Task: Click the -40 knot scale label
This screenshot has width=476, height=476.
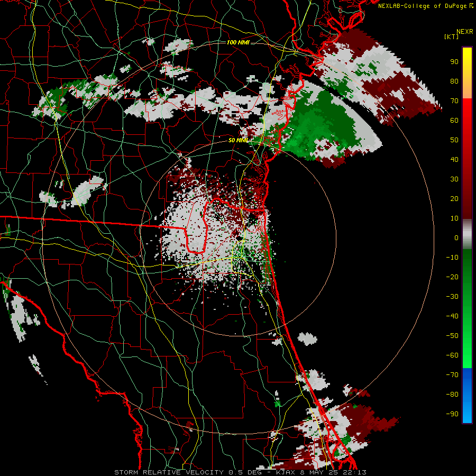Action: [452, 316]
